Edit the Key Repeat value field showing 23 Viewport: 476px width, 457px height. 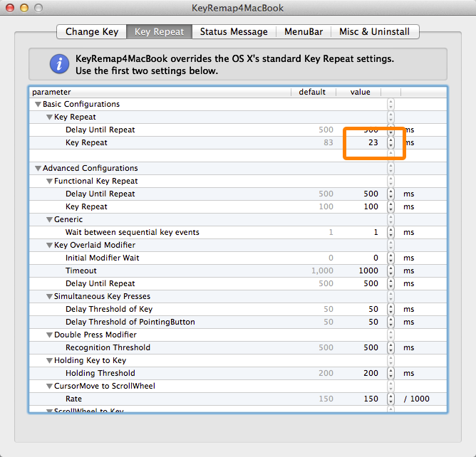pos(365,142)
